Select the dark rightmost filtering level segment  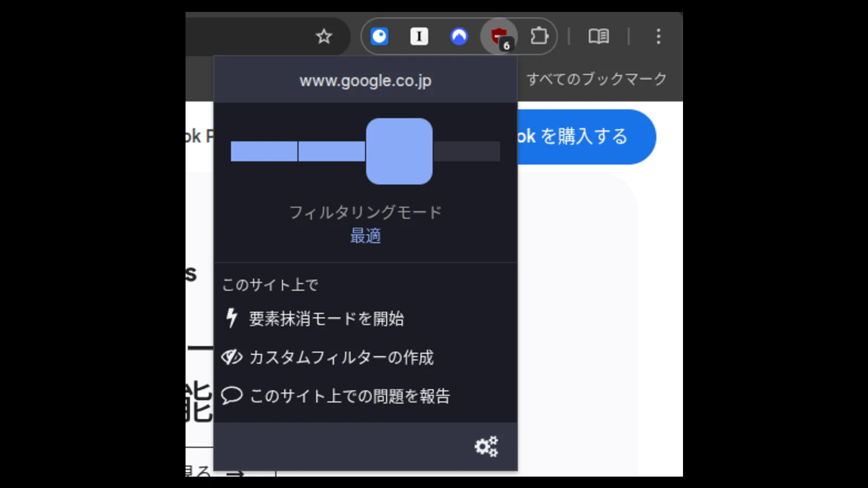pos(467,151)
